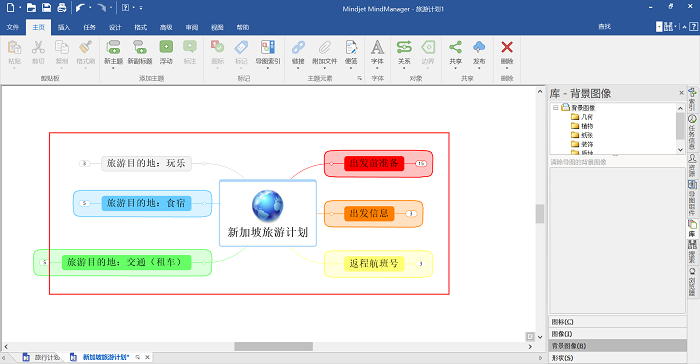Close the 新加坡旅游计划 document tab
The height and width of the screenshot is (364, 700).
[147, 357]
